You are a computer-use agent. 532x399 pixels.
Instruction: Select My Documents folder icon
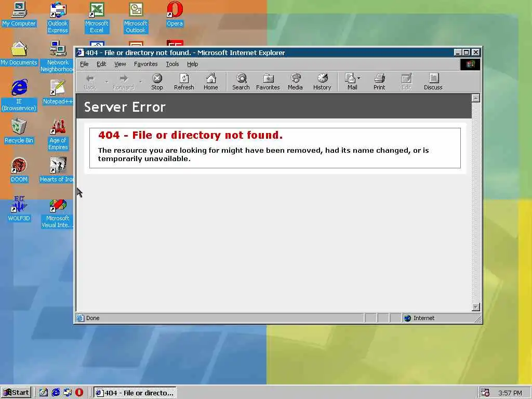tap(19, 54)
